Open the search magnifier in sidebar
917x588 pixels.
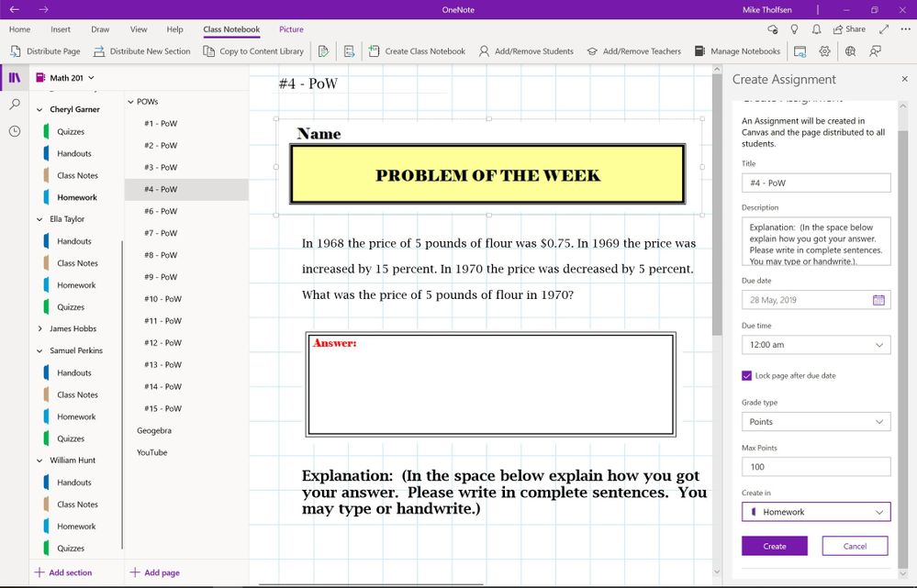tap(15, 104)
